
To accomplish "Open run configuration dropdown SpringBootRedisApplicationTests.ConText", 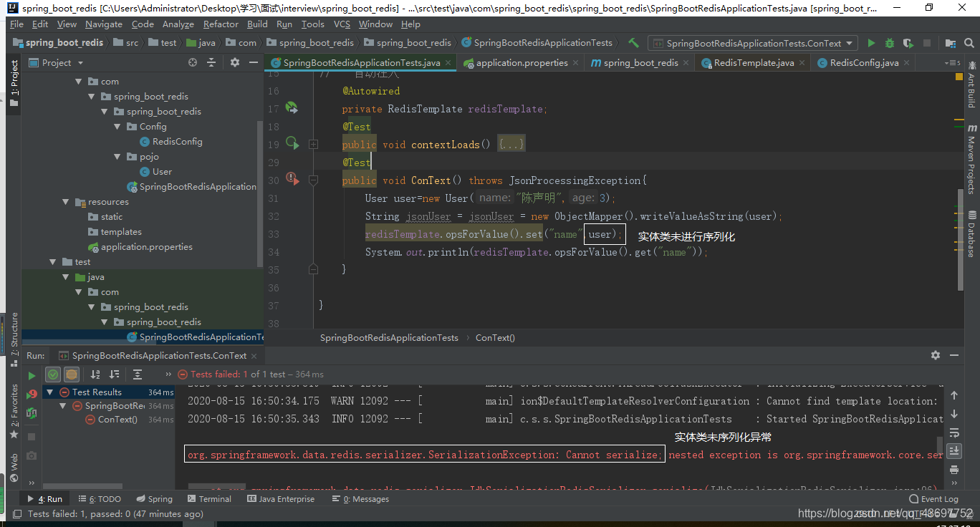I will pos(752,43).
